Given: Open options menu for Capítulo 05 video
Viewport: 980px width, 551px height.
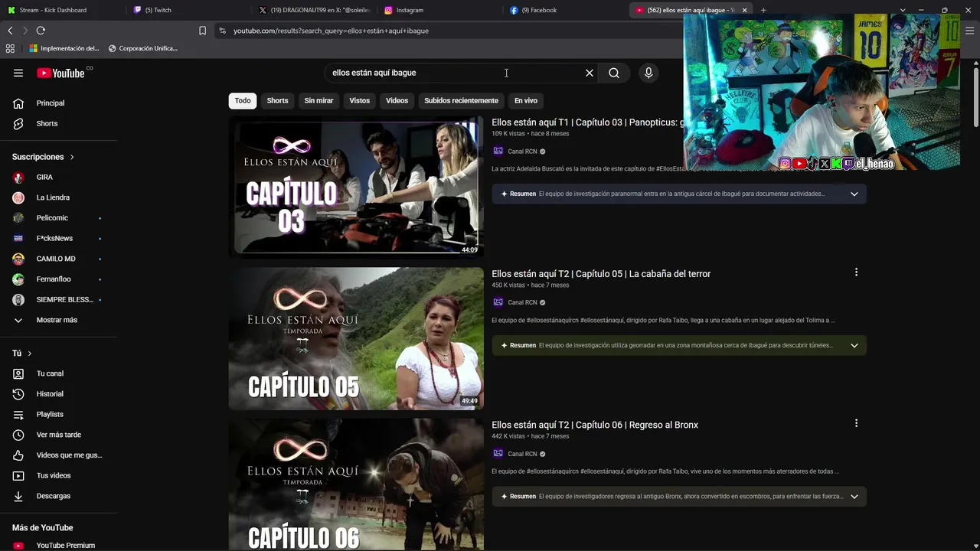Looking at the screenshot, I should pyautogui.click(x=856, y=272).
